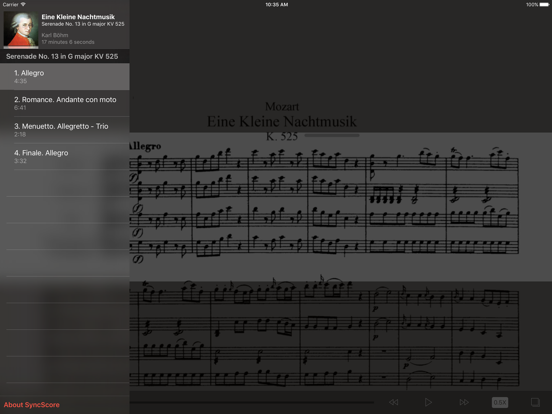The width and height of the screenshot is (552, 414).
Task: Click the '17 minutes 6 seconds' duration text
Action: (x=68, y=42)
